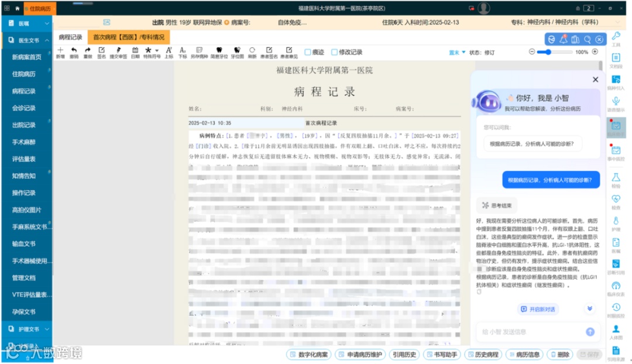Click the 数字化病案 button
Screen dimensions: 632x364
[309, 354]
